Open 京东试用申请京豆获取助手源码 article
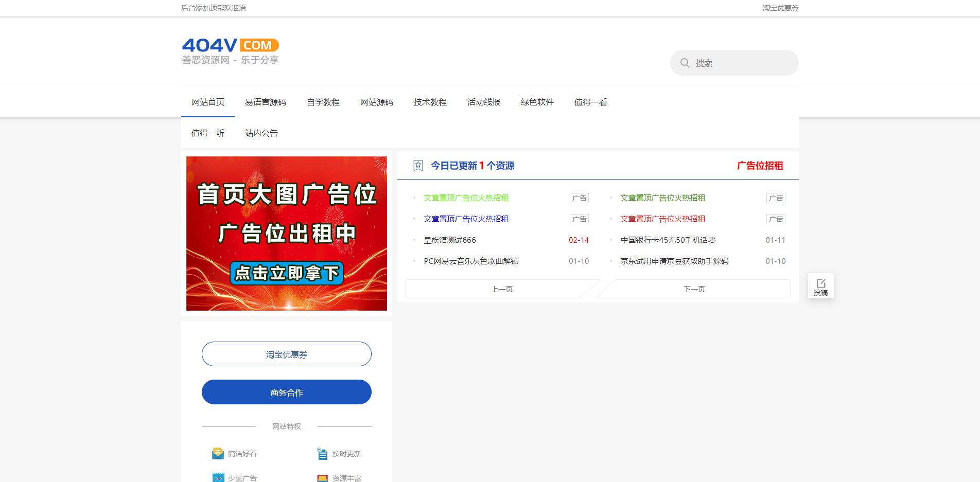Screen dimensions: 980x482 pyautogui.click(x=674, y=261)
